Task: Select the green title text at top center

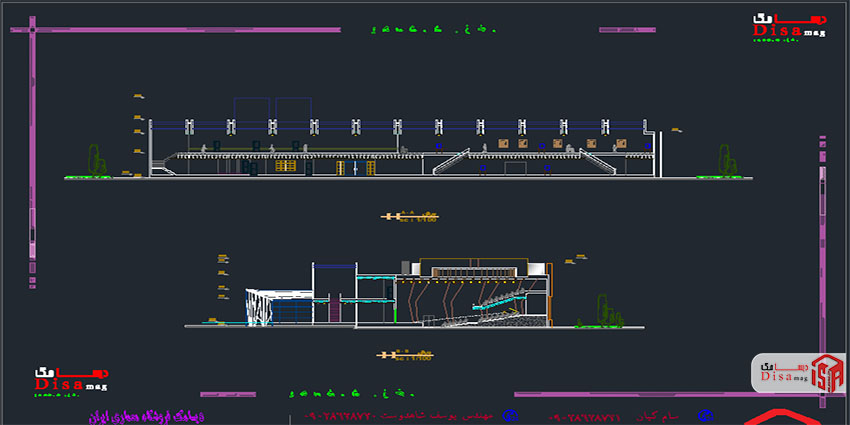Action: click(432, 30)
